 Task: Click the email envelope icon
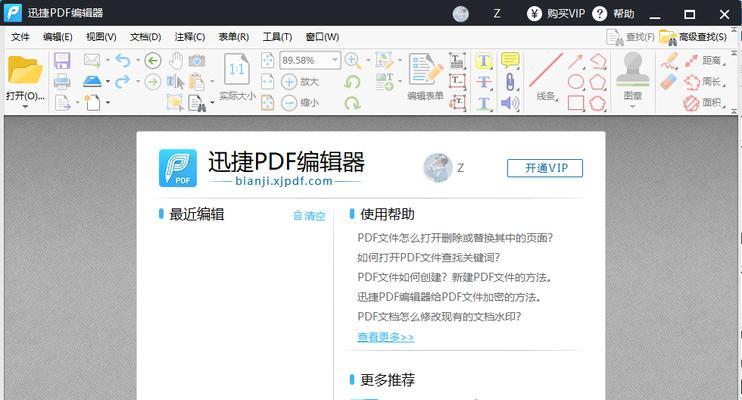[92, 60]
